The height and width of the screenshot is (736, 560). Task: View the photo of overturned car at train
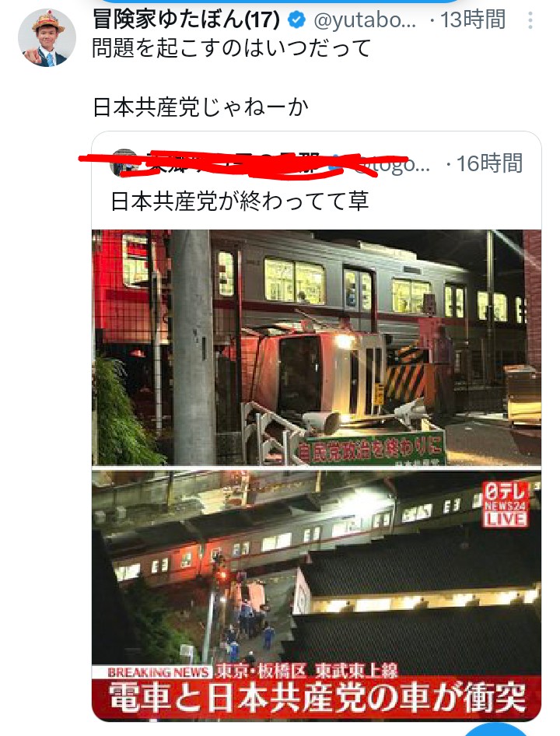coord(317,347)
